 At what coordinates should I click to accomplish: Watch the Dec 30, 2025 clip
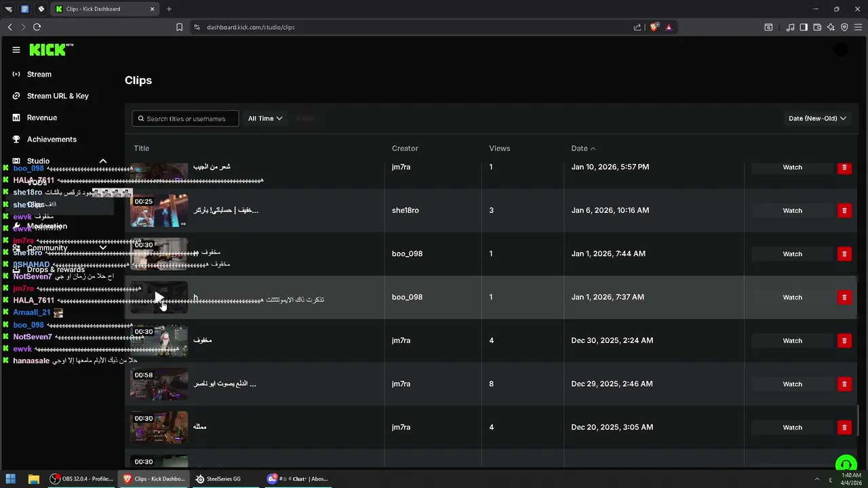[x=792, y=341]
